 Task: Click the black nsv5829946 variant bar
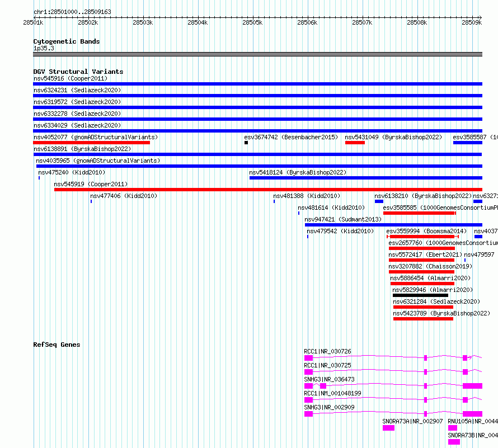(421, 296)
